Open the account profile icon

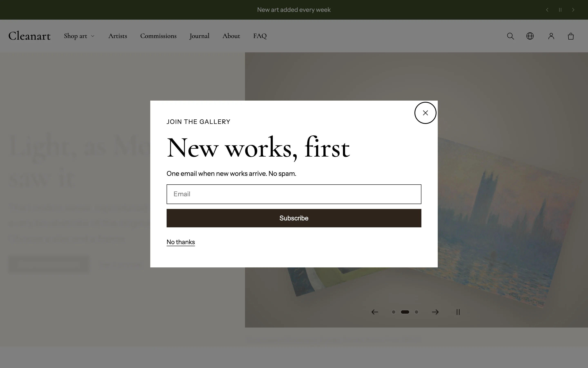[551, 36]
